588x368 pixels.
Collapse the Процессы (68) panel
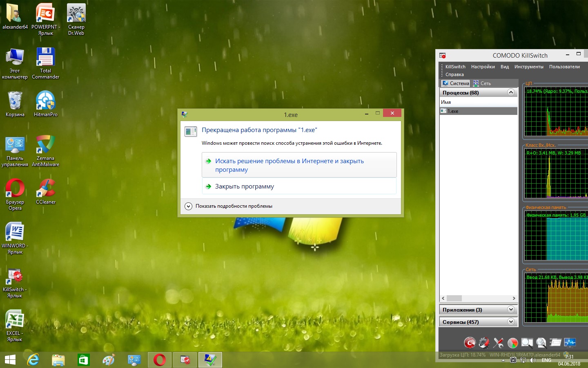pyautogui.click(x=511, y=92)
